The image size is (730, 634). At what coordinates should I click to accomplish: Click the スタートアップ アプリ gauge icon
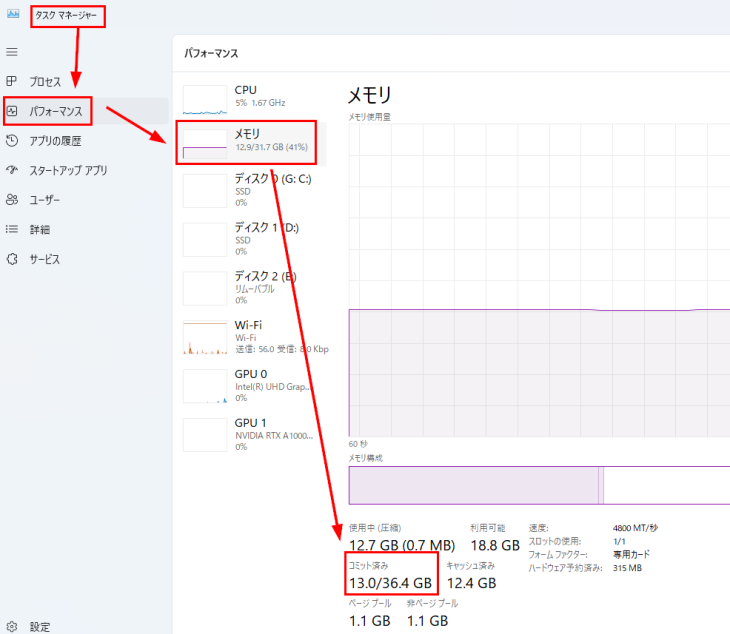tap(12, 170)
